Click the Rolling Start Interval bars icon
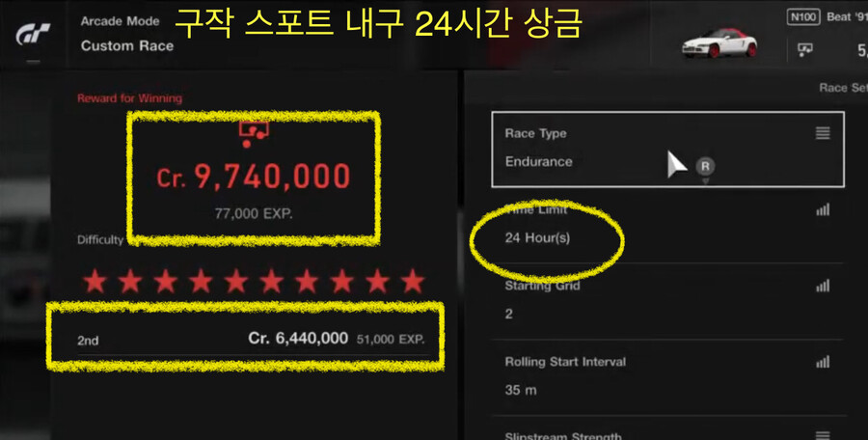Viewport: 868px width, 440px height. pyautogui.click(x=823, y=363)
